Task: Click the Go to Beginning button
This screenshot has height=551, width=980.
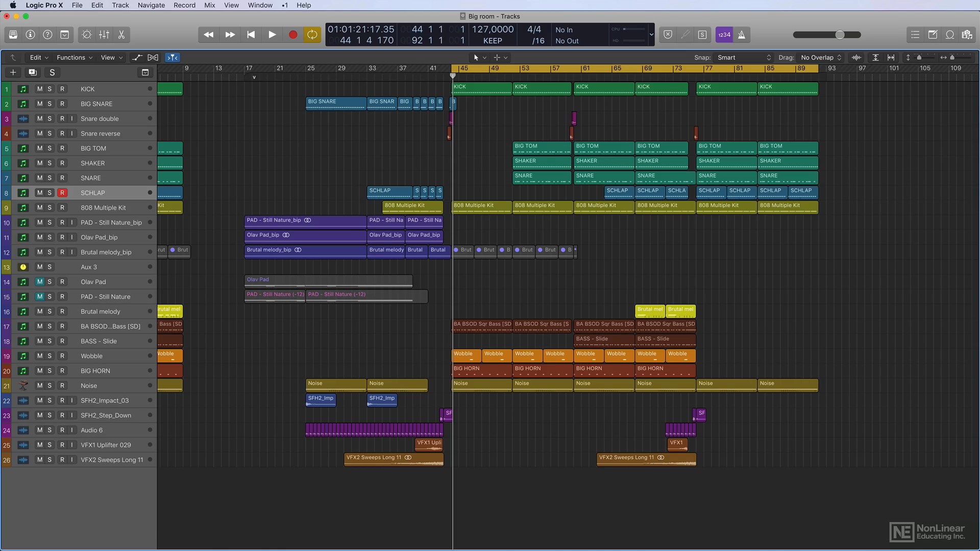Action: tap(251, 35)
